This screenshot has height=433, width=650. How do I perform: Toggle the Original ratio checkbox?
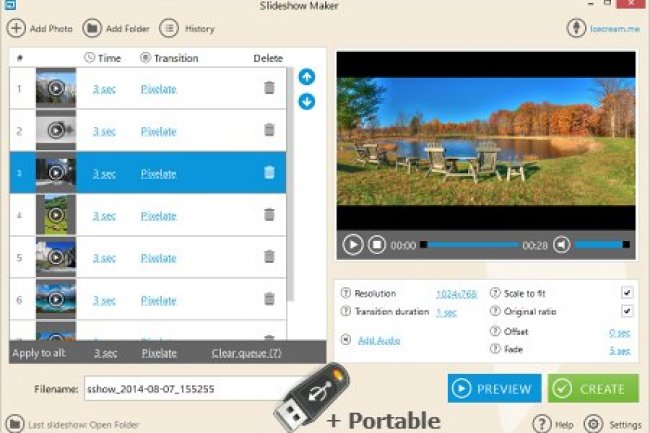[x=627, y=312]
